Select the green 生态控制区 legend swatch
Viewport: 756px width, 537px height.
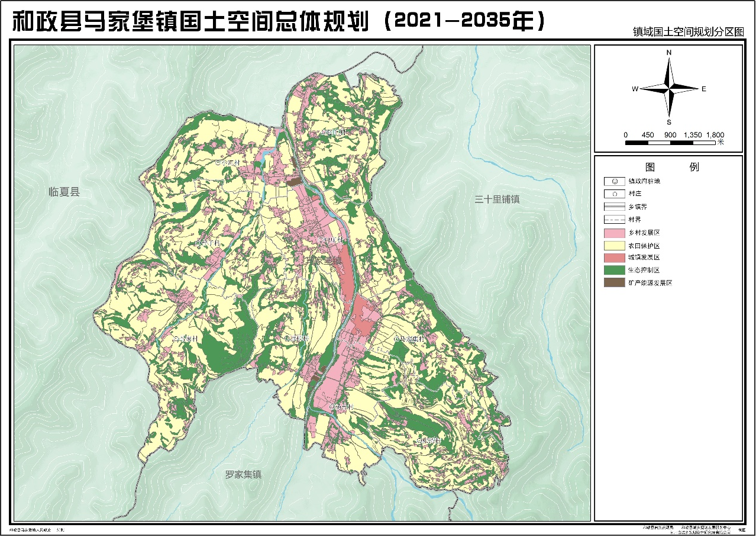[x=615, y=270]
